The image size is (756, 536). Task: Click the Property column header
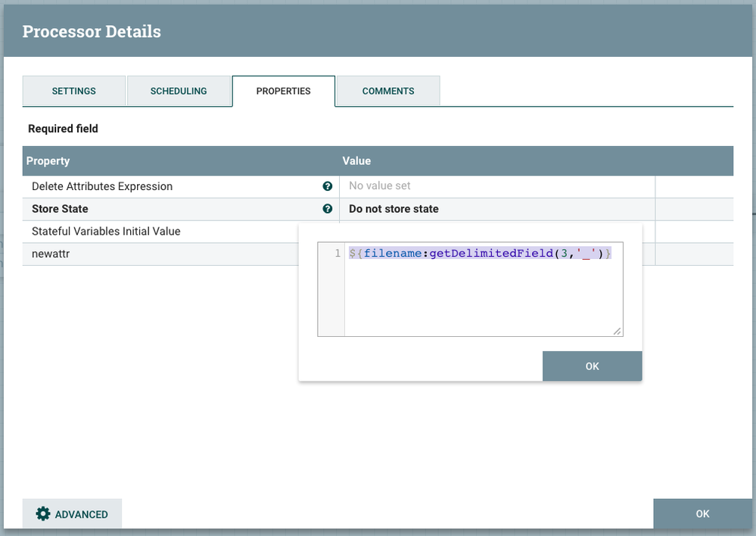tap(48, 161)
